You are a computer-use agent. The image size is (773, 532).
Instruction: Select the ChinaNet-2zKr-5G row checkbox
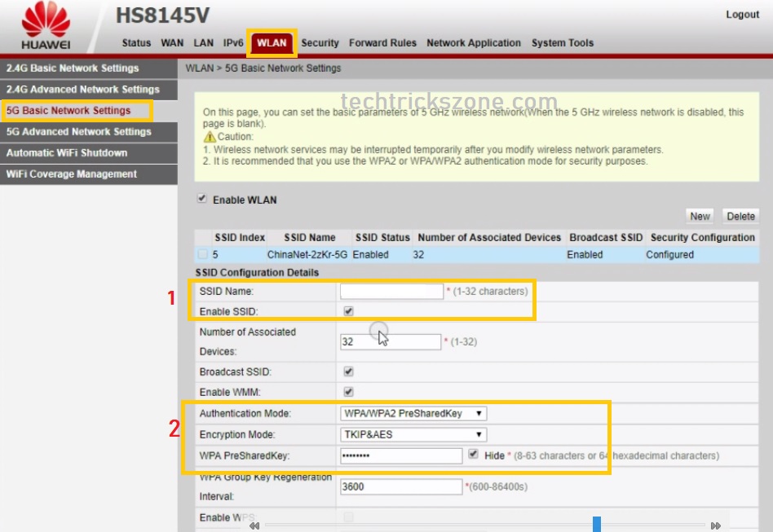click(x=202, y=254)
